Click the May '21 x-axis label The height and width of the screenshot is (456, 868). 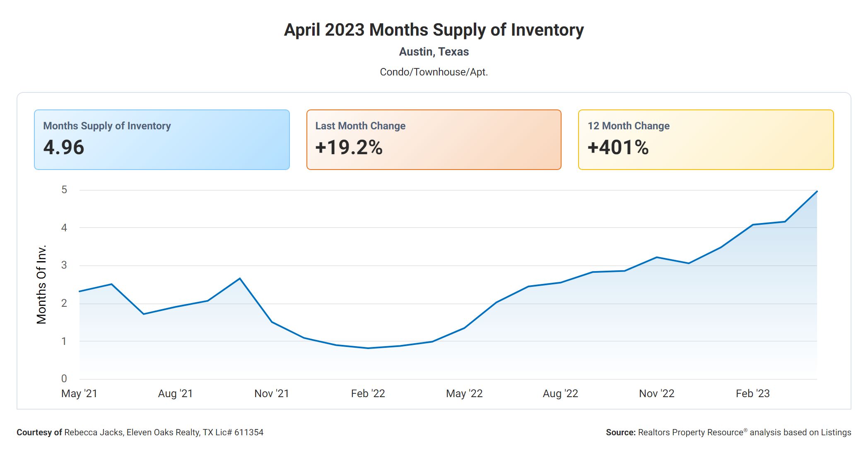79,393
